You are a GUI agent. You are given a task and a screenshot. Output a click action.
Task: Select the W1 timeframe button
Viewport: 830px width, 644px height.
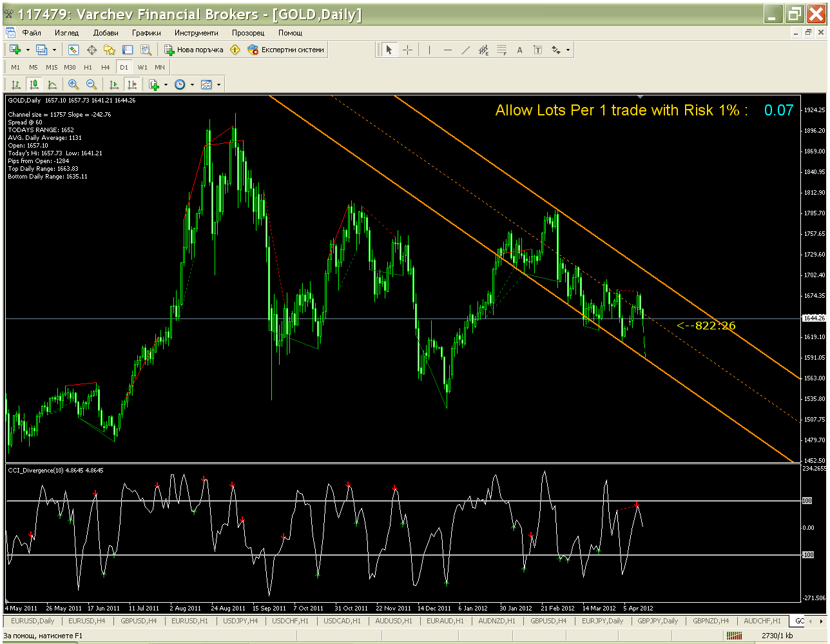[x=142, y=67]
